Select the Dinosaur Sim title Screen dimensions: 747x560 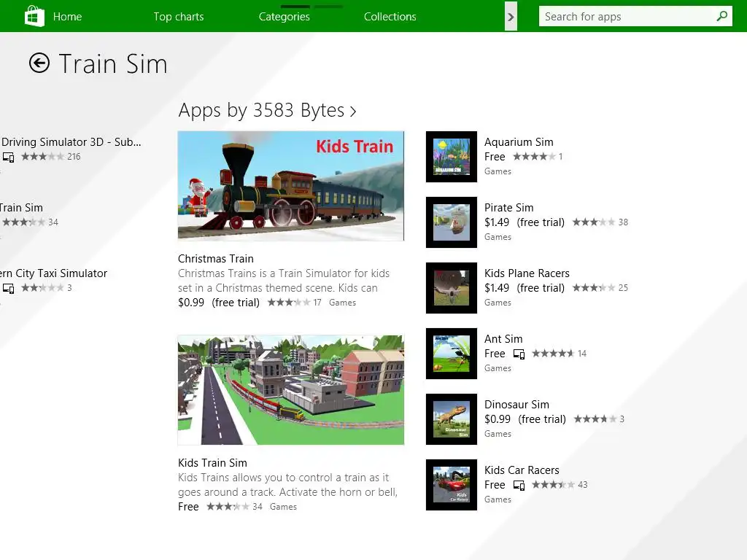tap(517, 405)
